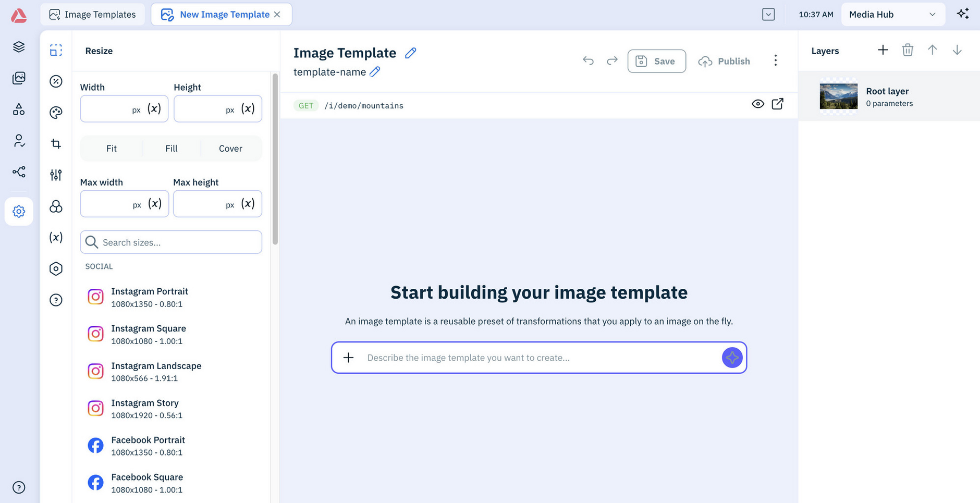
Task: Redo the last change
Action: click(x=612, y=61)
